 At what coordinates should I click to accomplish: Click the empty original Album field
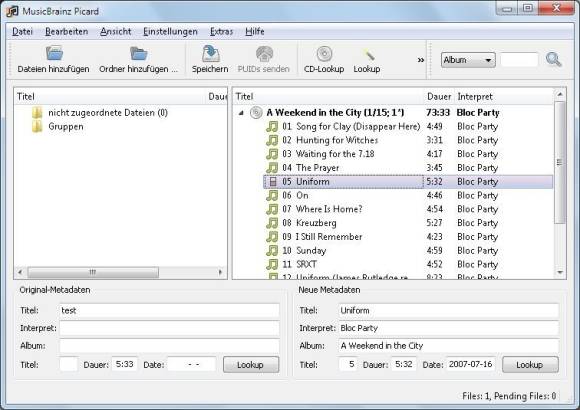(x=169, y=346)
